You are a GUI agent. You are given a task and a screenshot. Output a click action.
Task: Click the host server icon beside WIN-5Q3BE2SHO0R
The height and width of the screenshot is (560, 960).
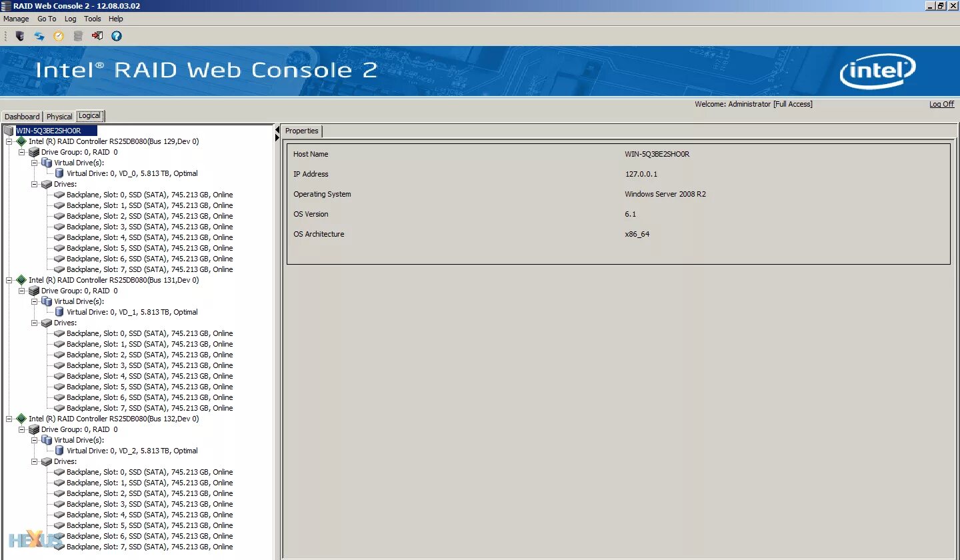pyautogui.click(x=9, y=131)
